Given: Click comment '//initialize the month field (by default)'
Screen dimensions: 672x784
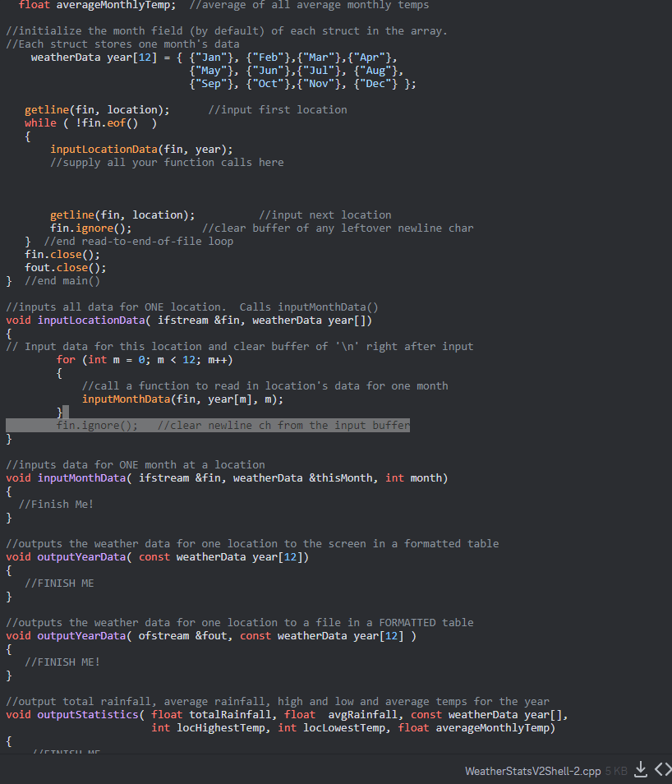Looking at the screenshot, I should 135,31.
